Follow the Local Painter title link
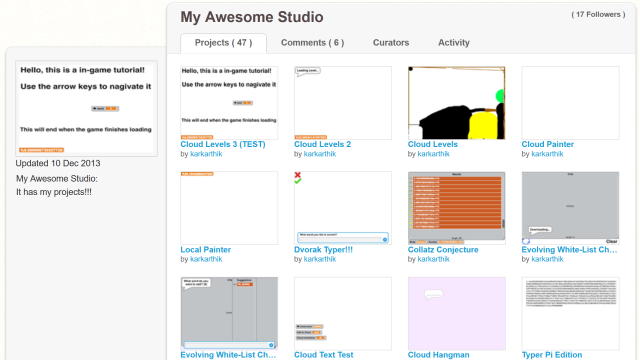The width and height of the screenshot is (640, 360). point(205,249)
